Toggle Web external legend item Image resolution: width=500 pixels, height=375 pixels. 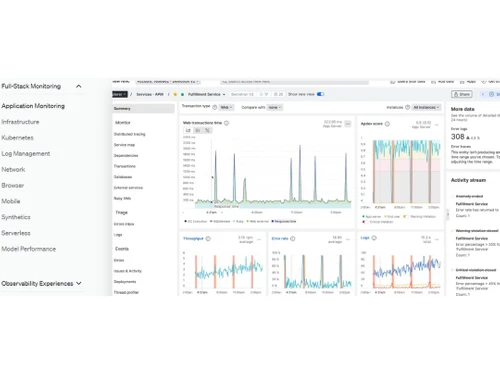click(x=257, y=221)
